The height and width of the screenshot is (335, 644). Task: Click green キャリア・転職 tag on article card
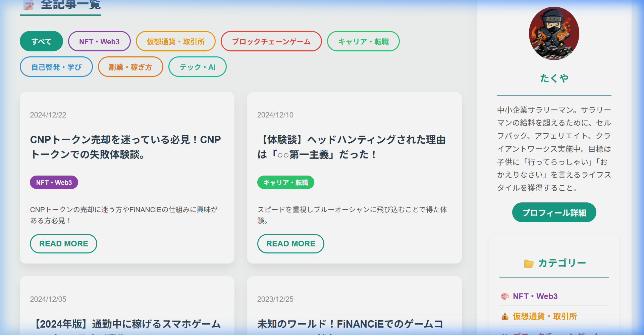(285, 183)
